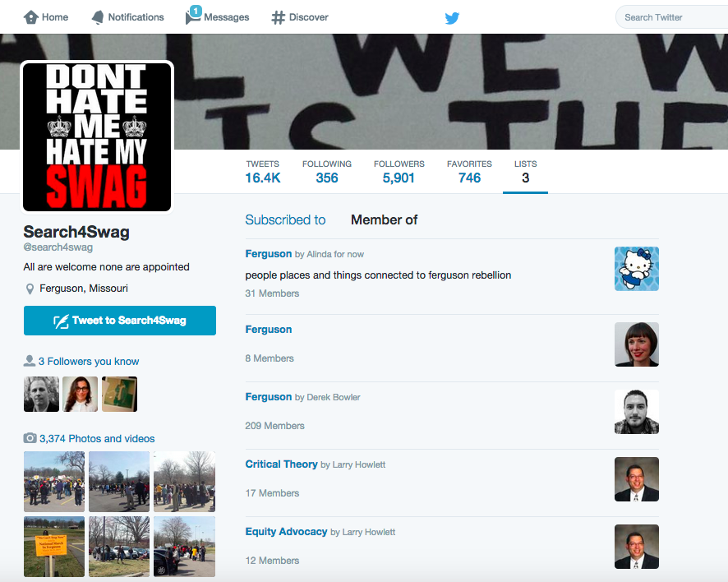The image size is (728, 582).
Task: Click the first follower avatar, man in grayscale
Action: click(41, 394)
